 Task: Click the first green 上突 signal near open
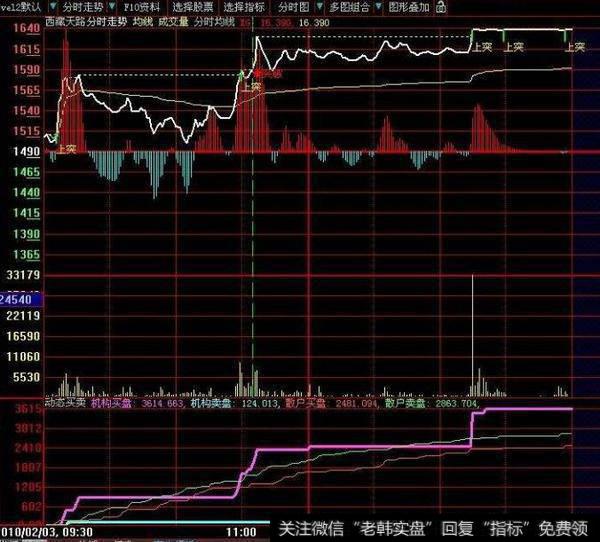tap(68, 148)
